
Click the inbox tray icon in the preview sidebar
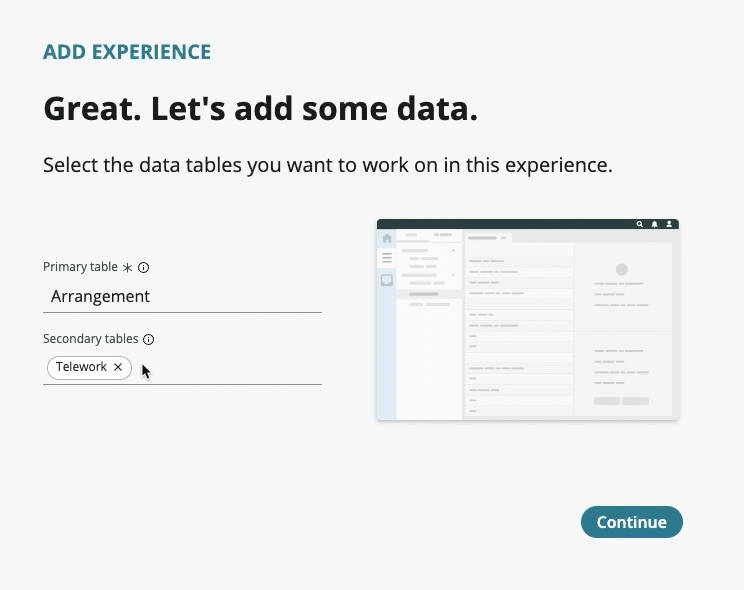pos(387,281)
